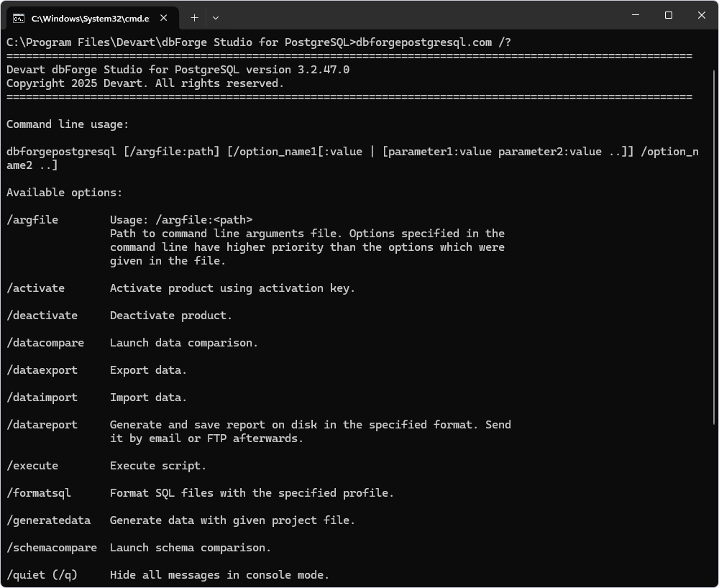Image resolution: width=719 pixels, height=588 pixels.
Task: Click the /datacompare option text
Action: (x=45, y=343)
